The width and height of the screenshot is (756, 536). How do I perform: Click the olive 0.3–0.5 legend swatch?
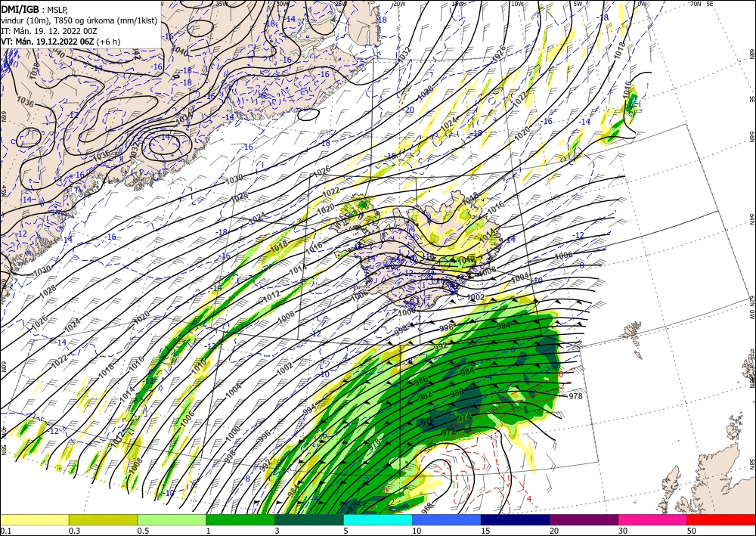click(x=103, y=519)
